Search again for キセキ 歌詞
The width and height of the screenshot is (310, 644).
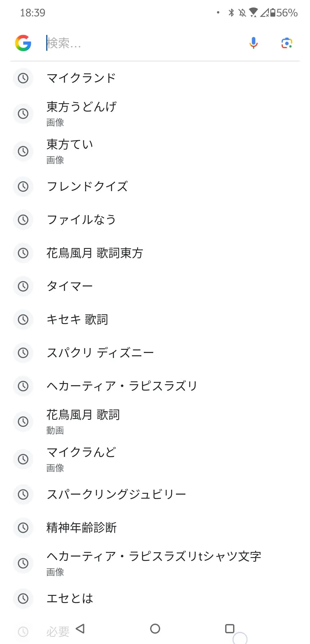(x=155, y=319)
